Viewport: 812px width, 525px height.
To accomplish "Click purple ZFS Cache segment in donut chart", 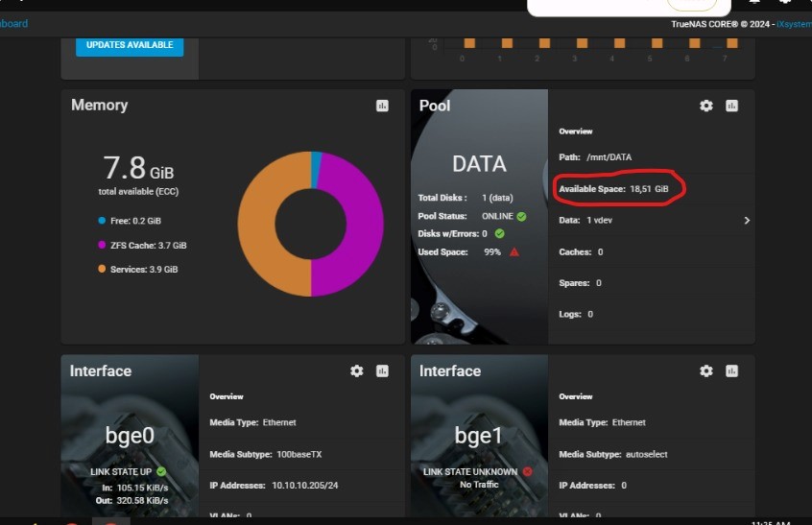I will tap(355, 221).
